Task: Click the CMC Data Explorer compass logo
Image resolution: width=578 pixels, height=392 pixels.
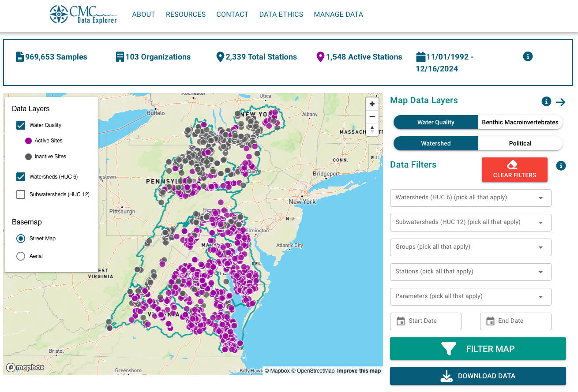Action: 59,14
